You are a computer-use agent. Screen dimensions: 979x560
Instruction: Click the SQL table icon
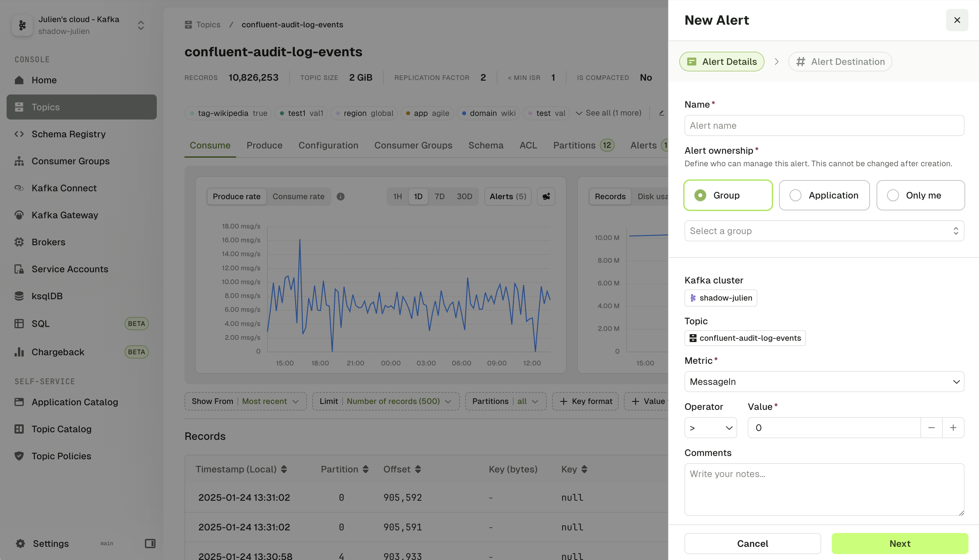coord(19,324)
